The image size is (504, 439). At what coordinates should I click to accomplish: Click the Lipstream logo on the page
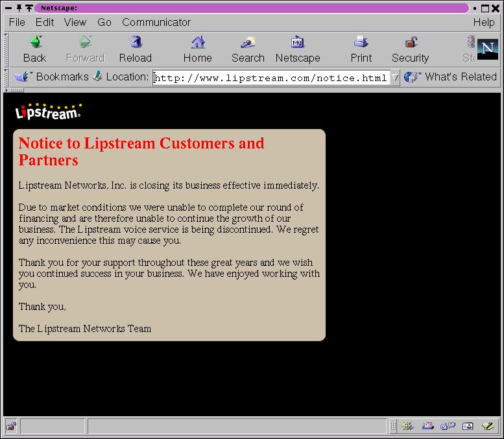pyautogui.click(x=48, y=112)
